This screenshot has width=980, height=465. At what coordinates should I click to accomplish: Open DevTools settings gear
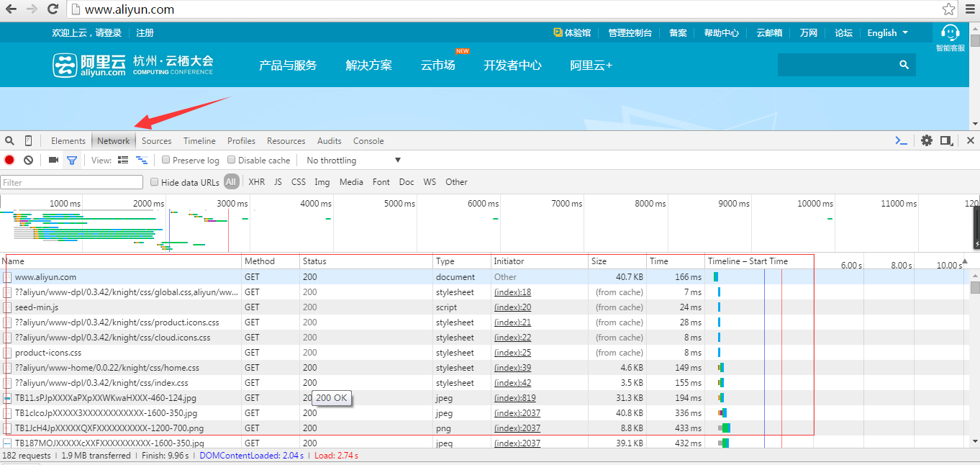[927, 140]
